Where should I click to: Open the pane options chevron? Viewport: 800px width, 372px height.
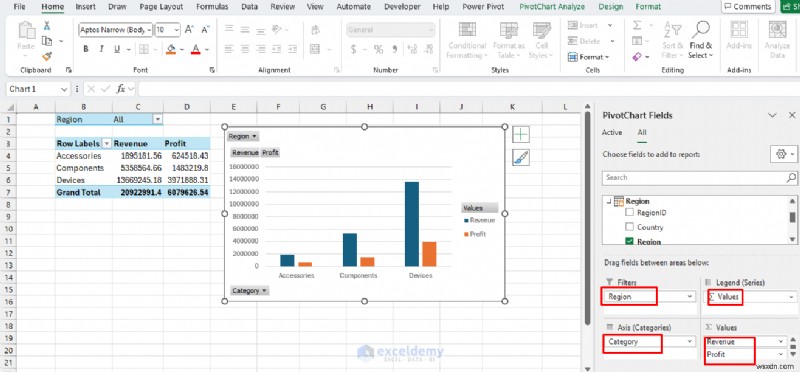point(772,115)
